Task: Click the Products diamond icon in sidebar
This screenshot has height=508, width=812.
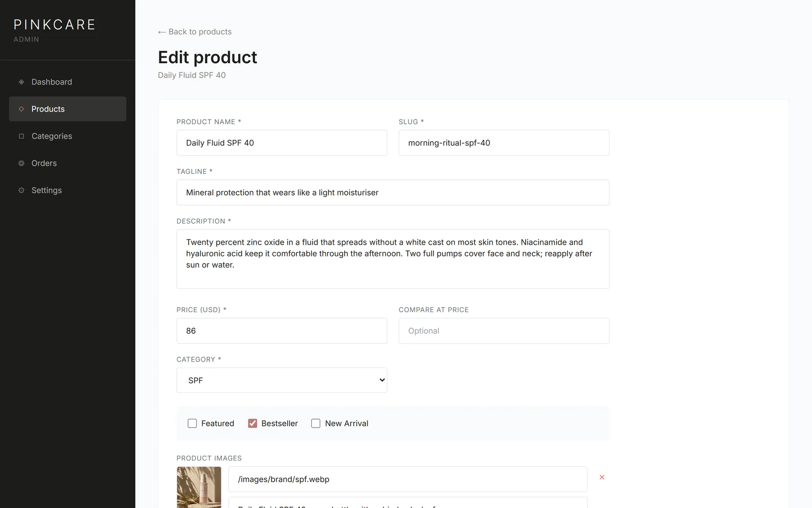Action: 21,109
